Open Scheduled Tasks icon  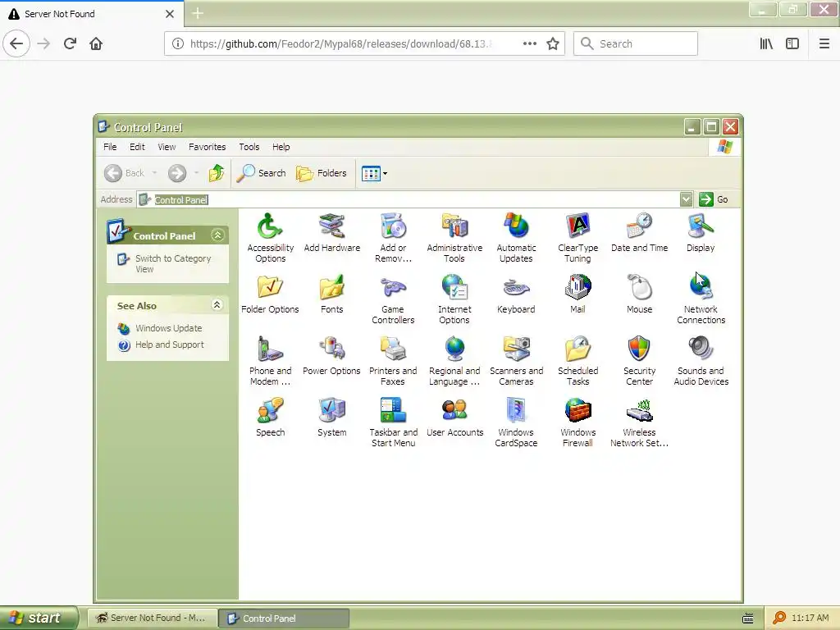click(x=577, y=361)
